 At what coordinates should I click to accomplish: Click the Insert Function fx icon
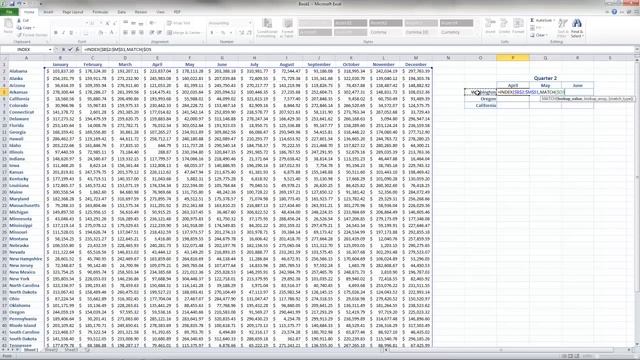77,49
